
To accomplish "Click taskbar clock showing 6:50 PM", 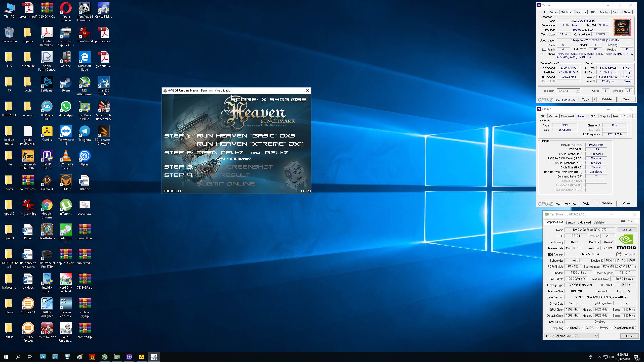I will (x=623, y=357).
